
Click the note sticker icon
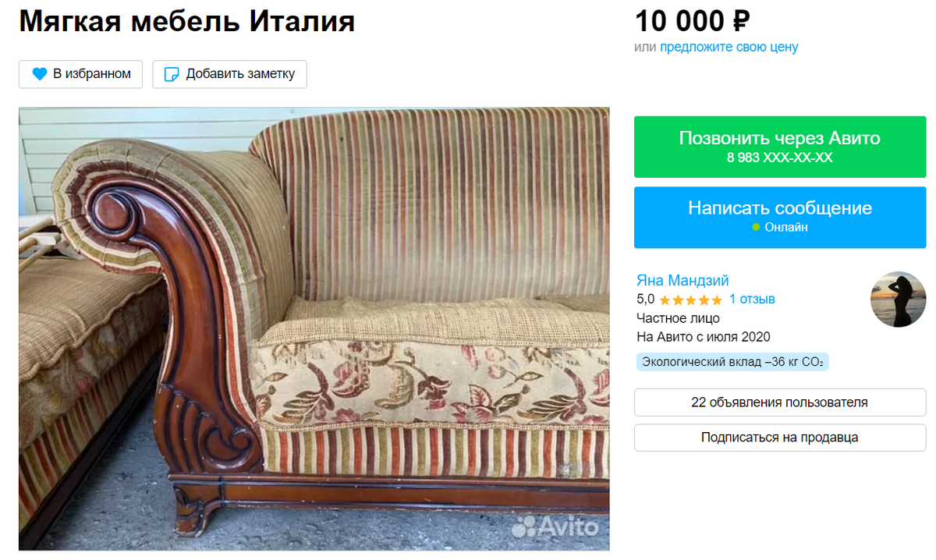pyautogui.click(x=171, y=74)
